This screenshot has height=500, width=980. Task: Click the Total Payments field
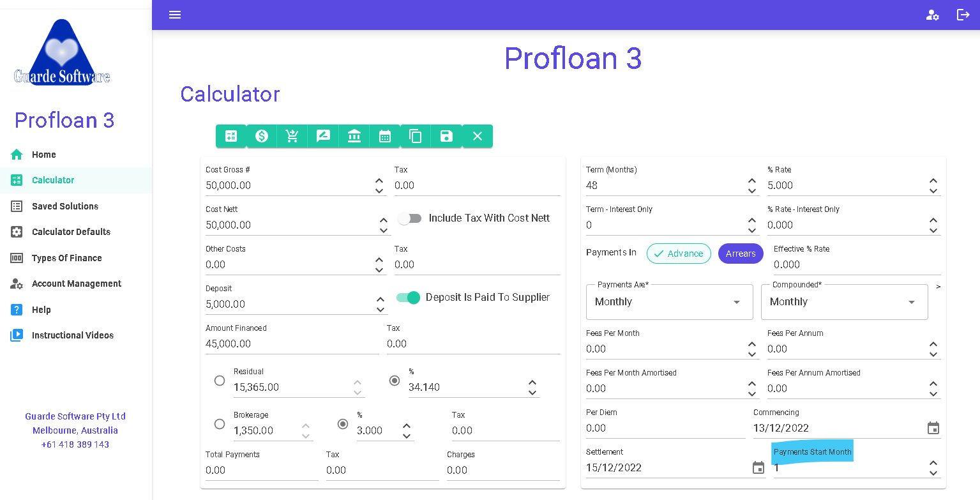(262, 471)
